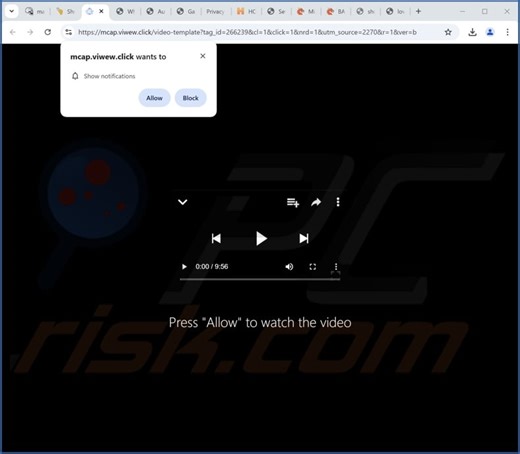520x454 pixels.
Task: Click 'Show notifications' permission label
Action: click(109, 76)
